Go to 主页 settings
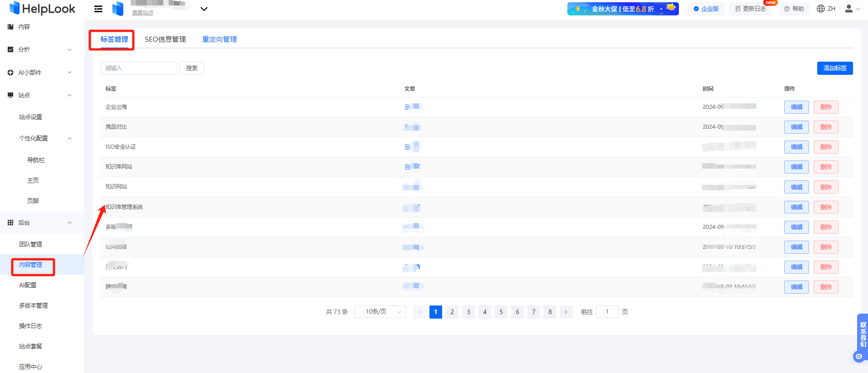Viewport: 868px width, 373px height. coord(33,180)
